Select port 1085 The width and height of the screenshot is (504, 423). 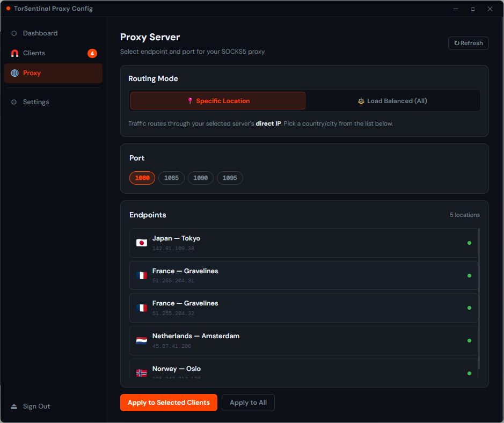click(x=171, y=178)
